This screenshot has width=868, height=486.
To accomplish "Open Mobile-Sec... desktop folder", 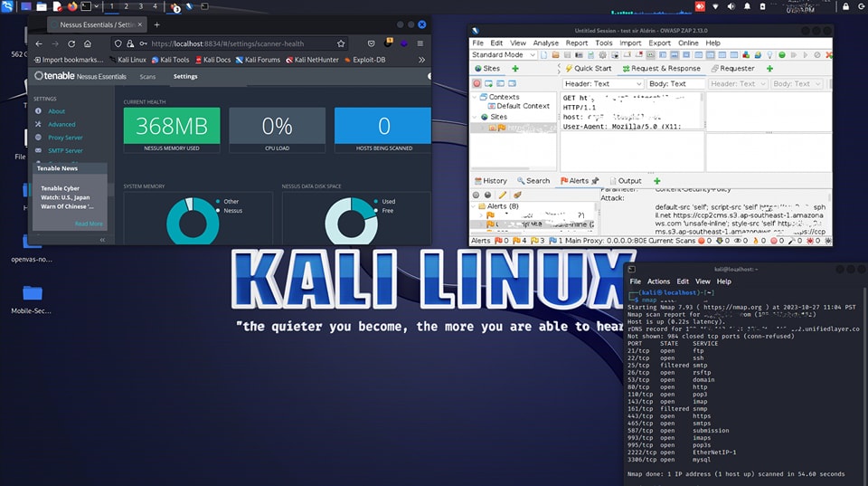I will pyautogui.click(x=33, y=300).
